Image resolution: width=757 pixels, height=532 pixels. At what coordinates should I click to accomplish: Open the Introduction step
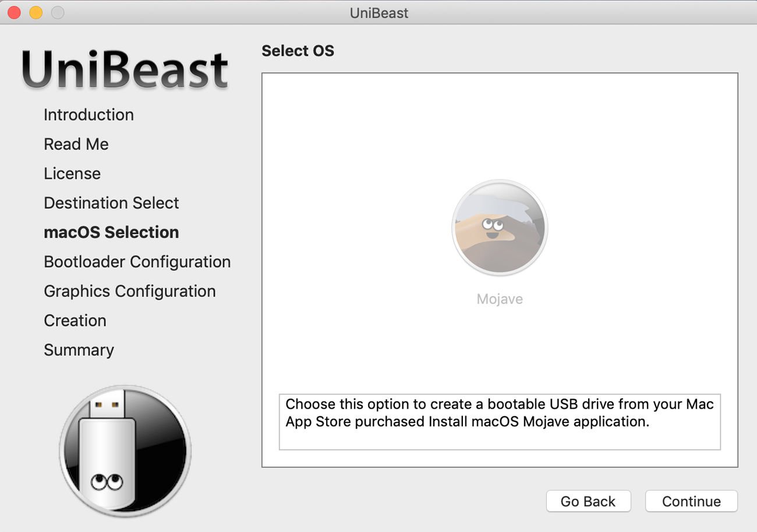coord(88,115)
